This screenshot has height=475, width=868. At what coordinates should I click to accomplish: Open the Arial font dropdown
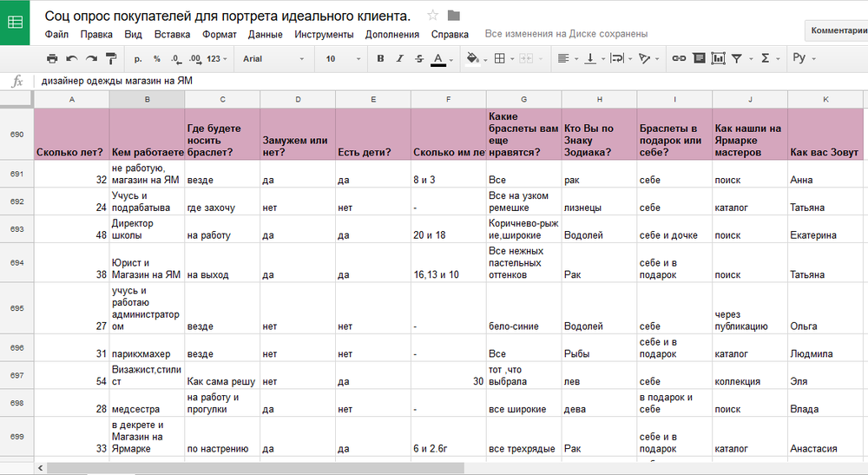click(x=273, y=59)
